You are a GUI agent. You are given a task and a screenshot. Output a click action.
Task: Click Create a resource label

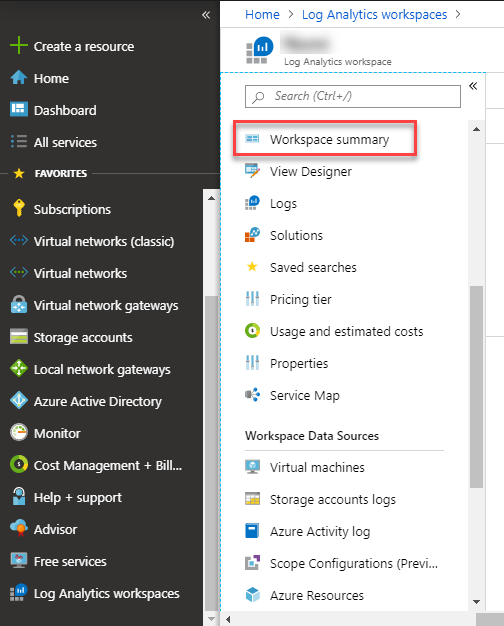(x=84, y=46)
